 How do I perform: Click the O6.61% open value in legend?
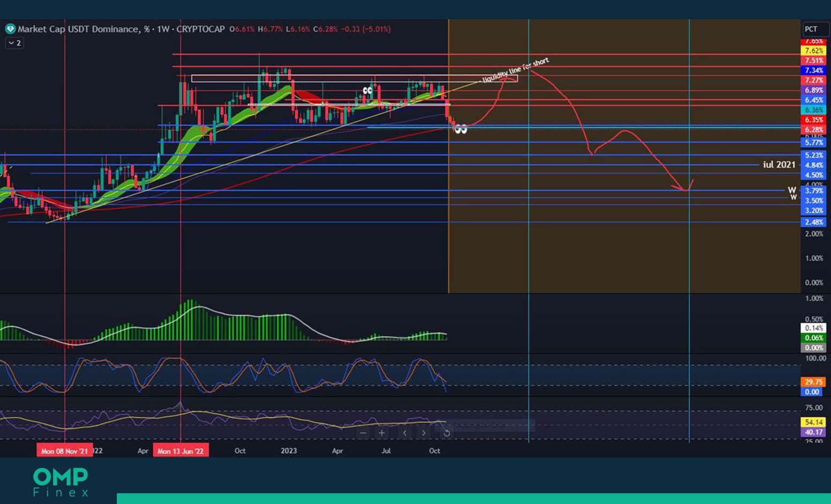tap(242, 29)
